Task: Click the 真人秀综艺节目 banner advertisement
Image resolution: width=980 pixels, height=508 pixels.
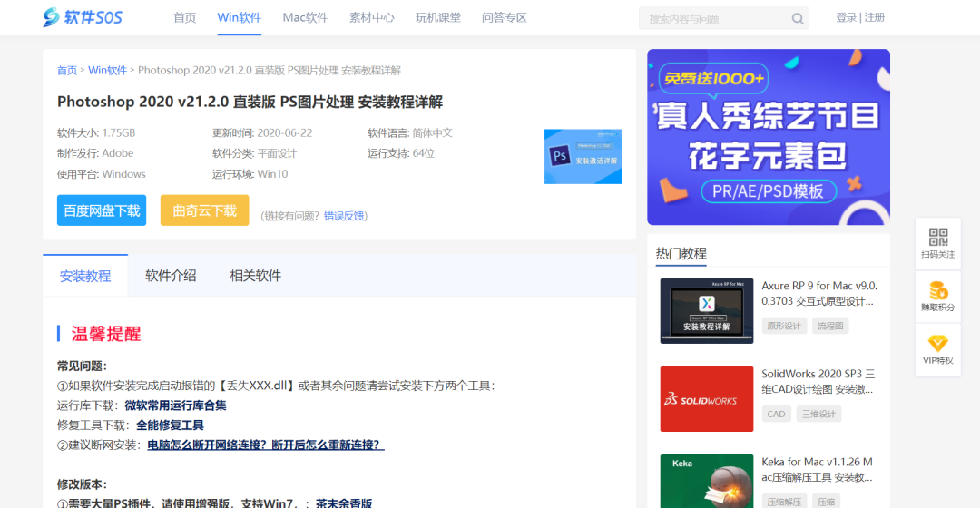Action: coord(768,137)
